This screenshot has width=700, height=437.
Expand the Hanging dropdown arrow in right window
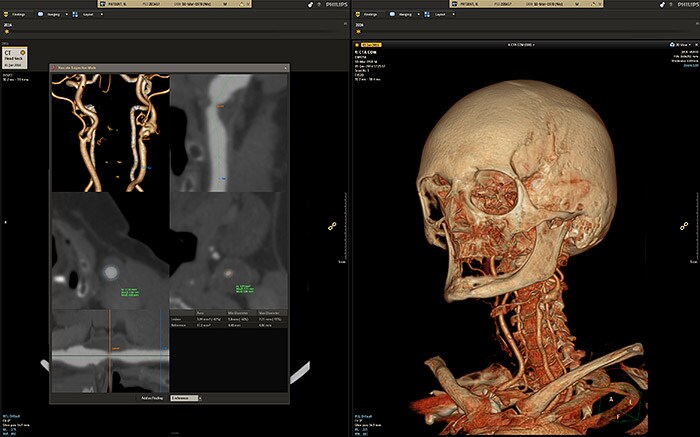(x=418, y=14)
